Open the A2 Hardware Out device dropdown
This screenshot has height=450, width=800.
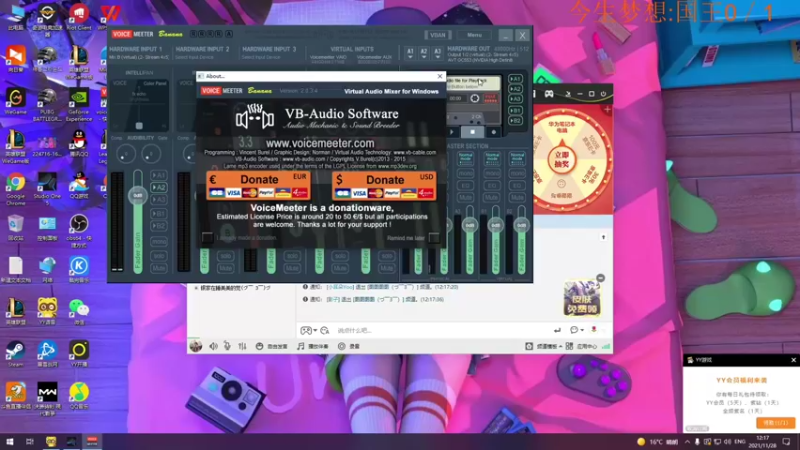tap(423, 53)
